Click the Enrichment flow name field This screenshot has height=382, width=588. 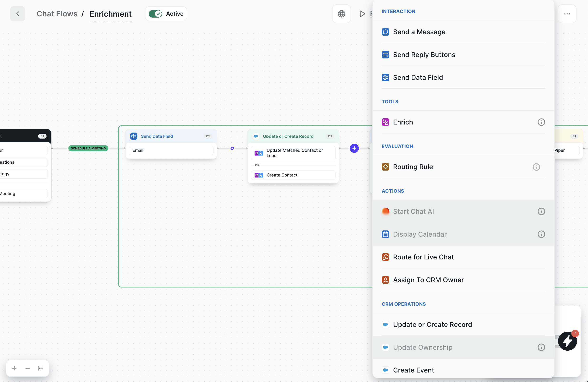[x=111, y=14]
